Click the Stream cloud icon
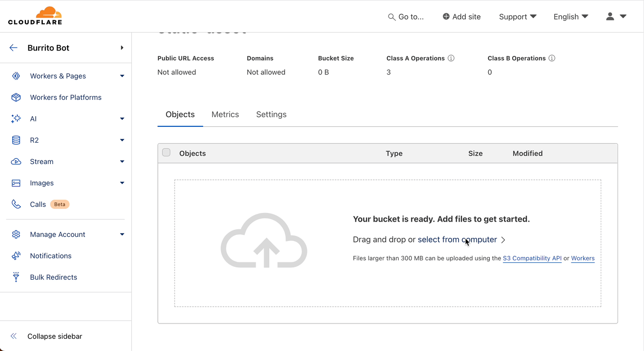Viewport: 644px width, 351px height. click(16, 161)
